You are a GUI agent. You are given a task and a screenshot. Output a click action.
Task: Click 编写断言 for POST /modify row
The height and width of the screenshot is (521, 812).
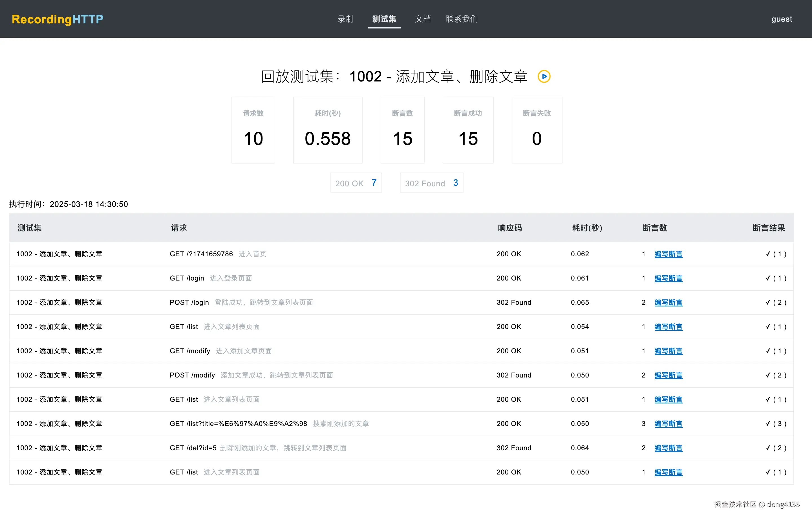pyautogui.click(x=668, y=376)
